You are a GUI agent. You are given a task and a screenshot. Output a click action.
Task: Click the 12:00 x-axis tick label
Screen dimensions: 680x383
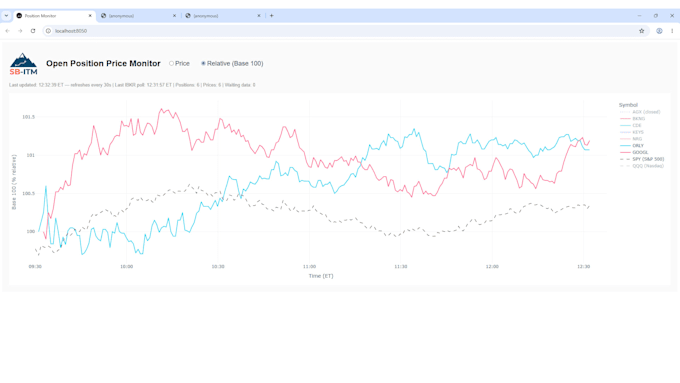click(x=492, y=267)
